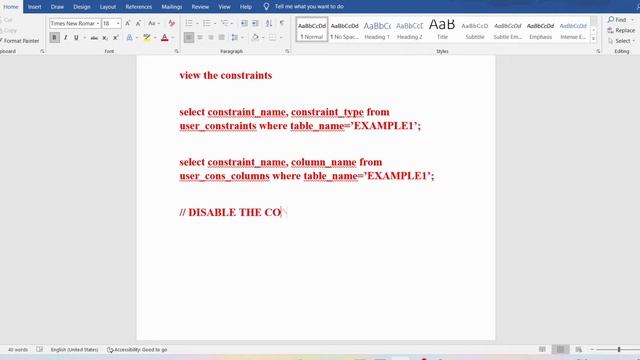Open underline style dropdown arrow
640x360 pixels.
(84, 38)
